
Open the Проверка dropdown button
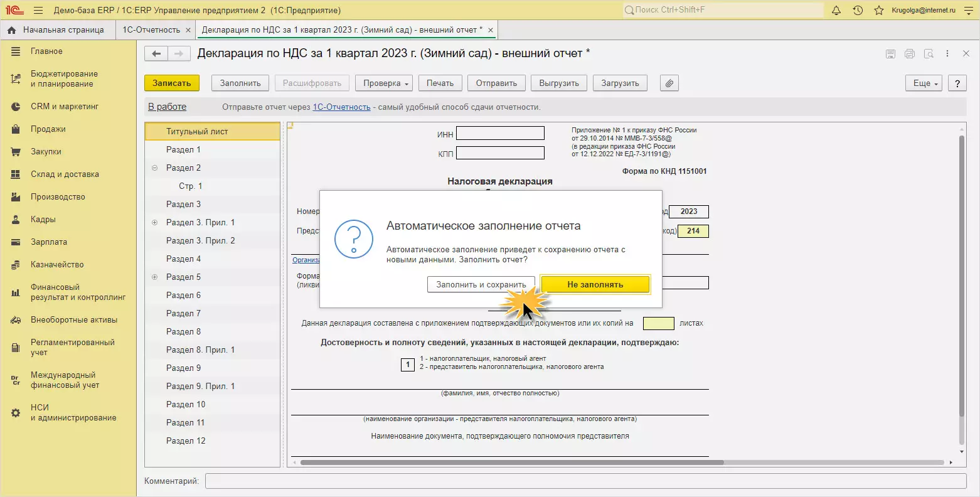pyautogui.click(x=385, y=83)
